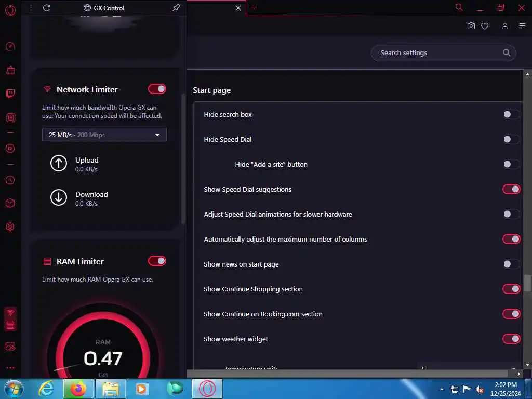532x399 pixels.
Task: Click the RAM limiter icon at sidebar bottom
Action: [x=10, y=325]
